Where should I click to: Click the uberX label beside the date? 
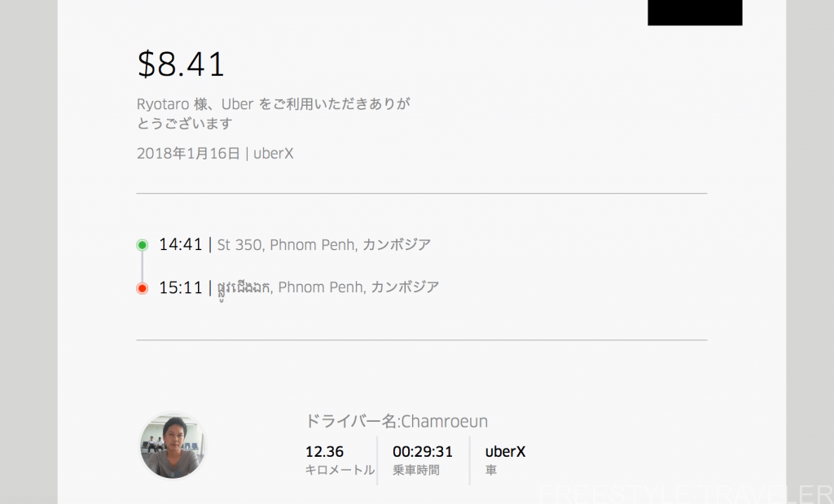click(x=274, y=154)
